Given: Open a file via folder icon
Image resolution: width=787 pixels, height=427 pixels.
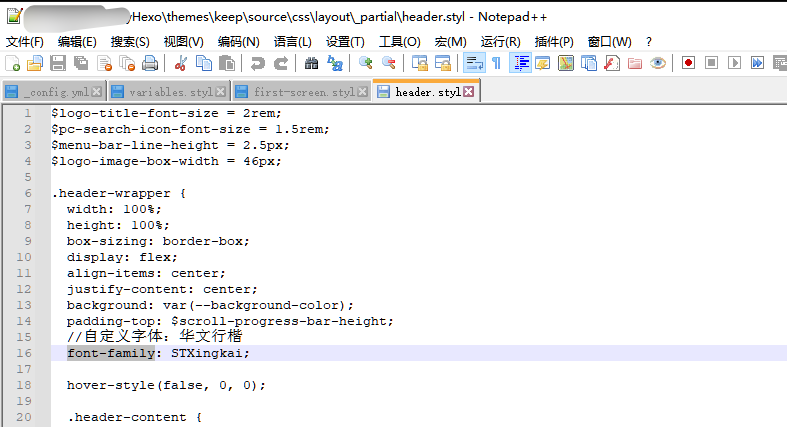Looking at the screenshot, I should (x=35, y=63).
